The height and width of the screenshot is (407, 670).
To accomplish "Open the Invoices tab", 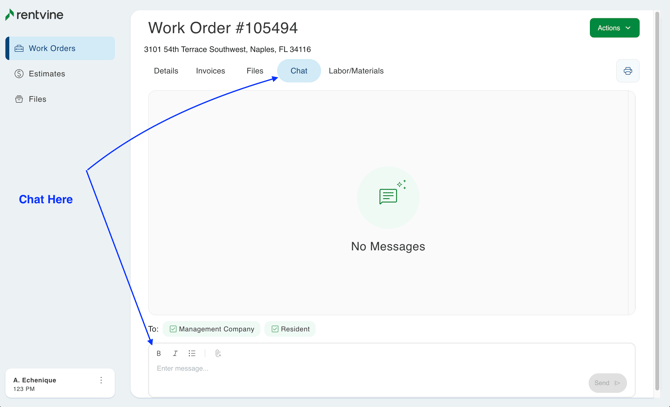I will 210,71.
